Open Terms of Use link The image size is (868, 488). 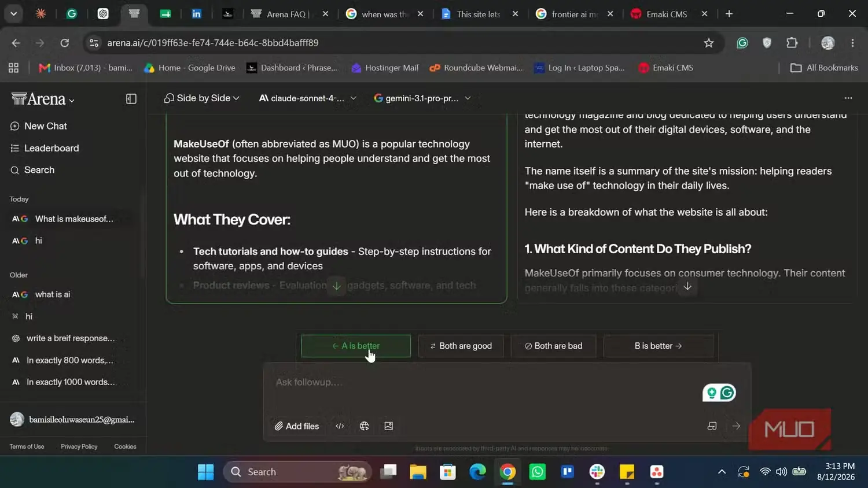coord(27,446)
